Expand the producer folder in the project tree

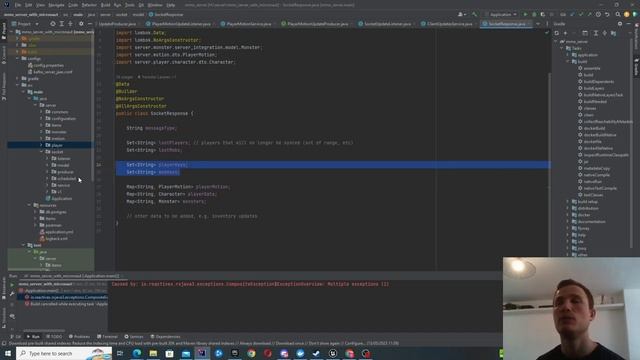click(47, 172)
